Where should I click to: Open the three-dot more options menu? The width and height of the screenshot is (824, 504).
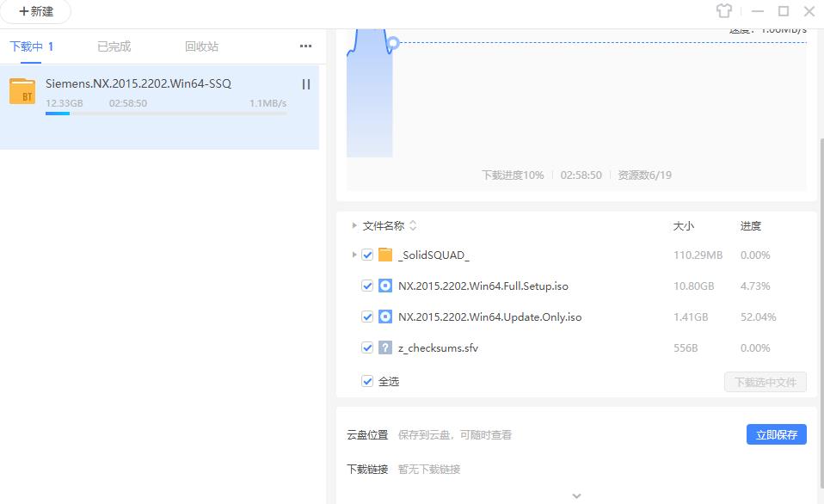(x=306, y=46)
